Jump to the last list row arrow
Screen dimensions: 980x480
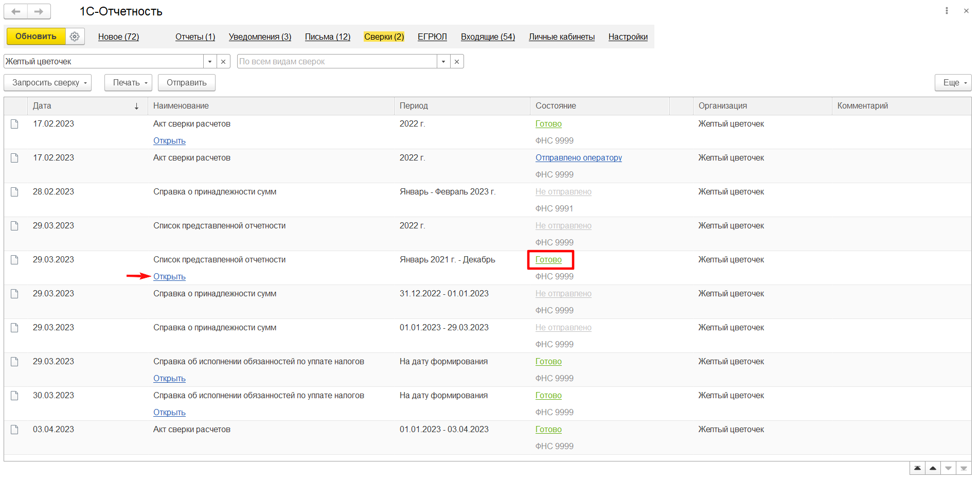(964, 468)
